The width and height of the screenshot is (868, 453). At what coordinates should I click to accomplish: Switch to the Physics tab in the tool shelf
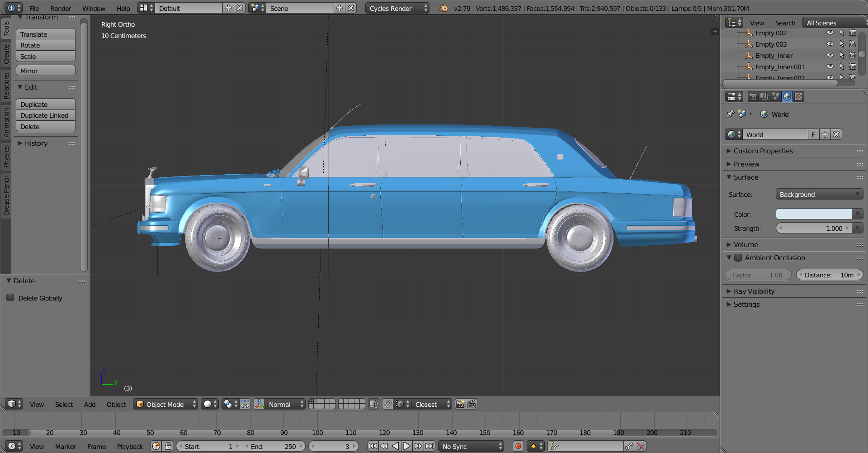[6, 157]
